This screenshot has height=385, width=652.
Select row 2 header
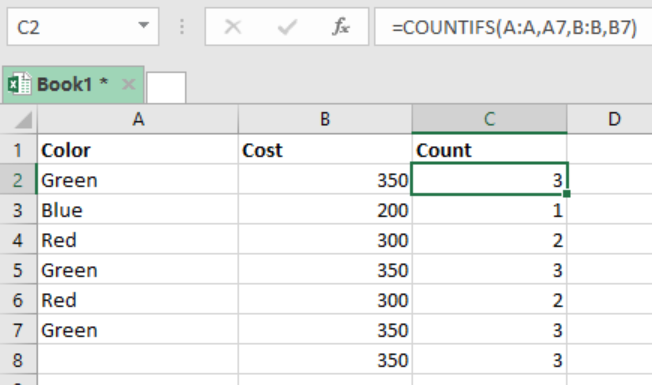[x=18, y=179]
